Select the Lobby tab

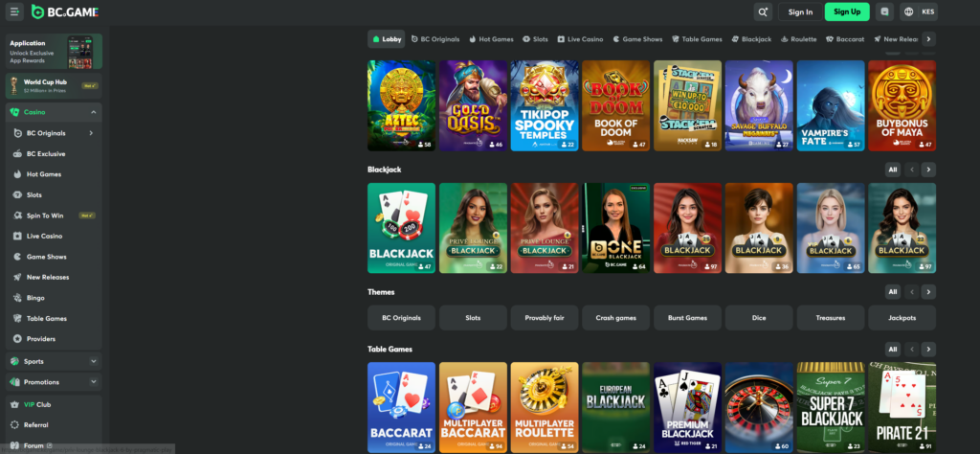(387, 38)
